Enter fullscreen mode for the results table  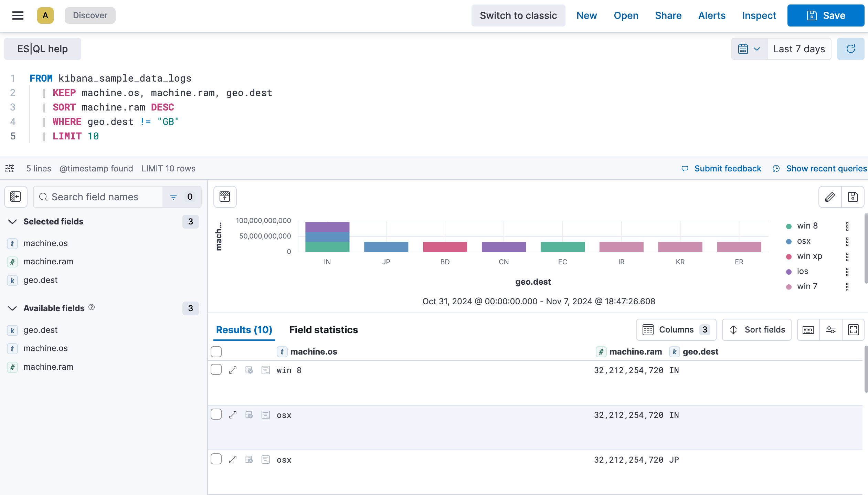coord(854,329)
